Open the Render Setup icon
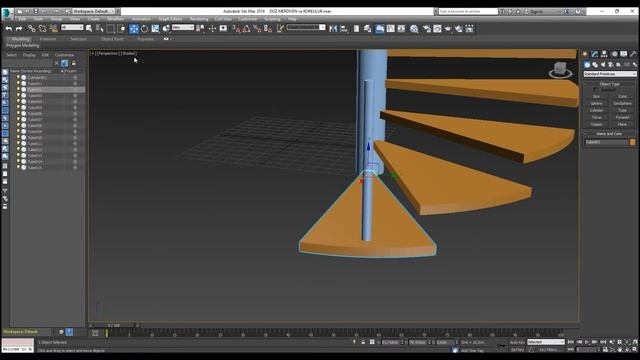 pos(427,29)
